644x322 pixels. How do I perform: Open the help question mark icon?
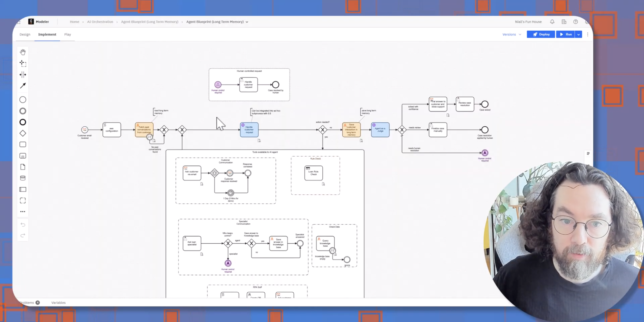(x=575, y=22)
